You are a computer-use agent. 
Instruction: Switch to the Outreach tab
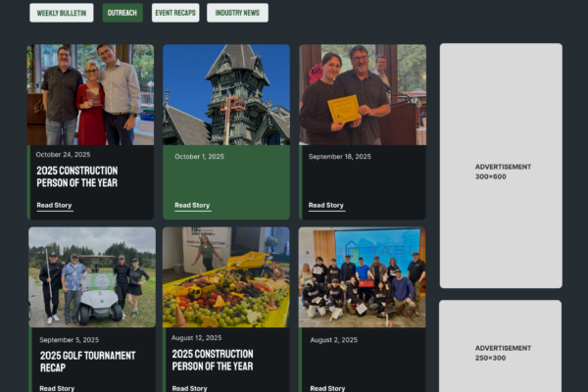(x=122, y=13)
